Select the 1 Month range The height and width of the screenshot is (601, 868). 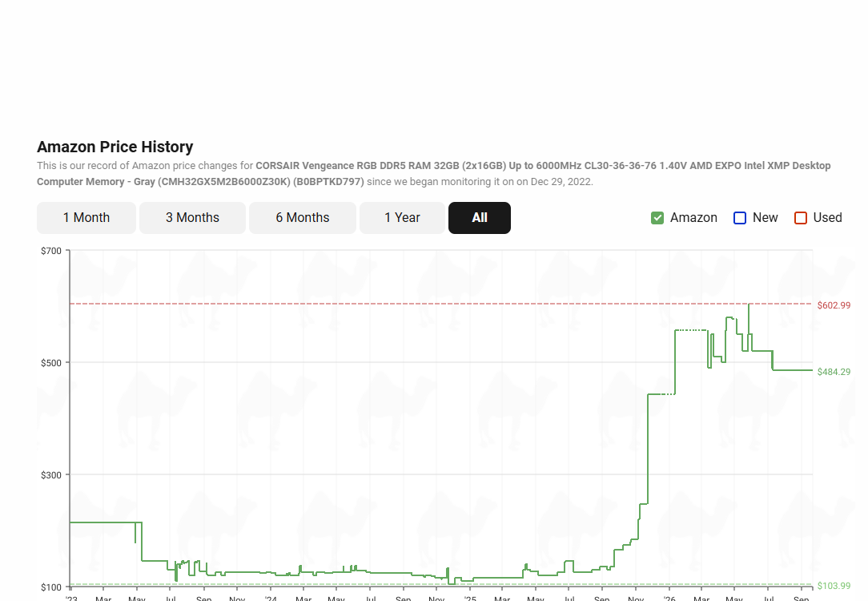coord(86,218)
